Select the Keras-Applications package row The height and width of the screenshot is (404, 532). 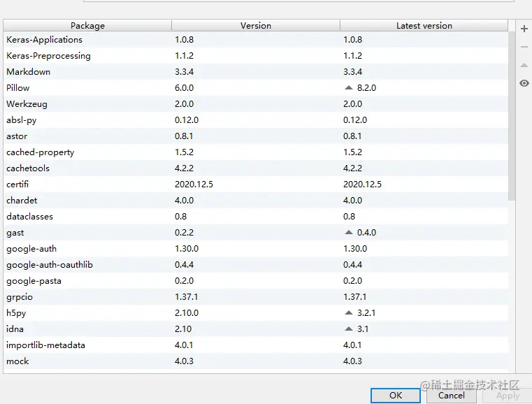[x=256, y=40]
